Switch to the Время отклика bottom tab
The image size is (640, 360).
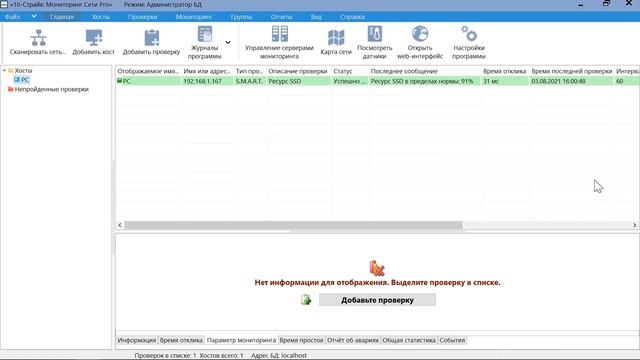181,340
